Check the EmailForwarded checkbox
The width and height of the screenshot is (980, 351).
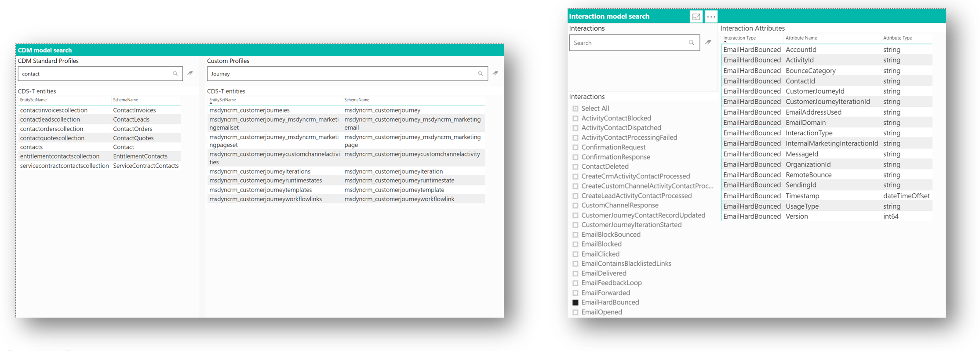576,293
